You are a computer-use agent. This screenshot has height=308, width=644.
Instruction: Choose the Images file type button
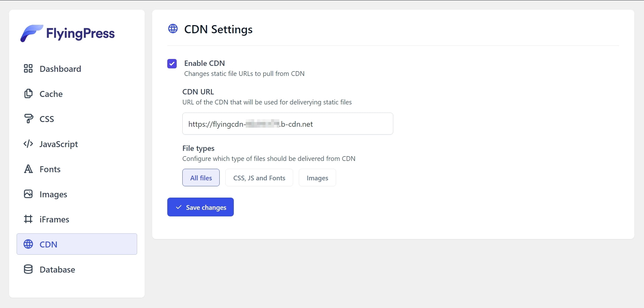click(x=317, y=178)
